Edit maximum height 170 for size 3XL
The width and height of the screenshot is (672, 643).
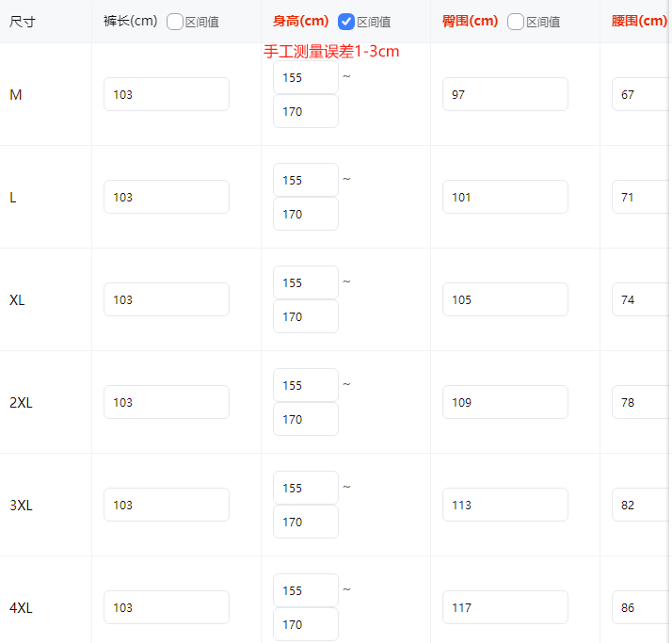pyautogui.click(x=306, y=522)
